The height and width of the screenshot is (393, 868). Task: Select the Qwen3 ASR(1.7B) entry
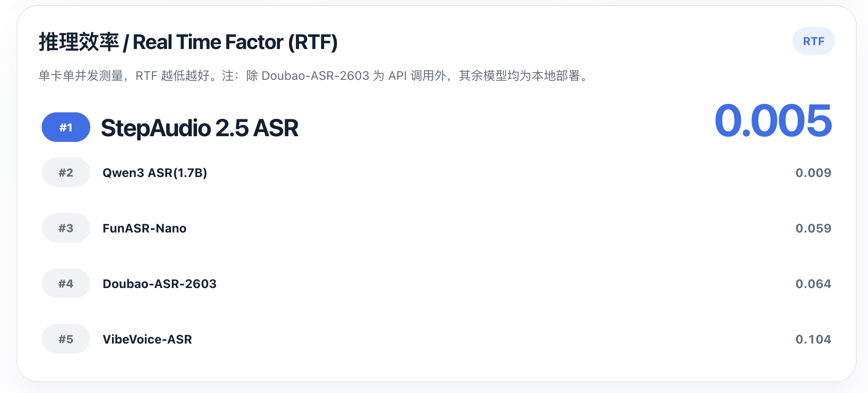[x=155, y=173]
